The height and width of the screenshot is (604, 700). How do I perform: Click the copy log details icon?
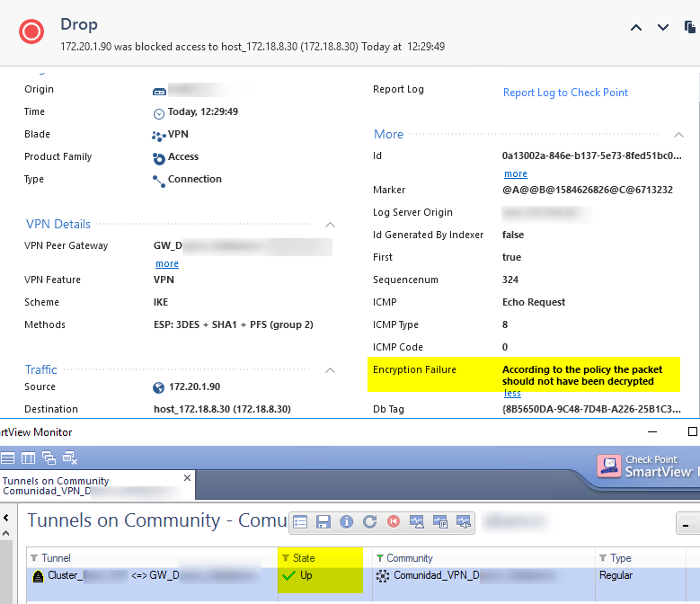pyautogui.click(x=689, y=28)
